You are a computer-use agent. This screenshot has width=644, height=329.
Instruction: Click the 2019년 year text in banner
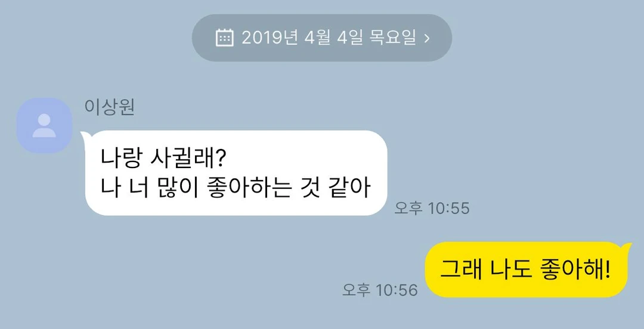coord(270,38)
